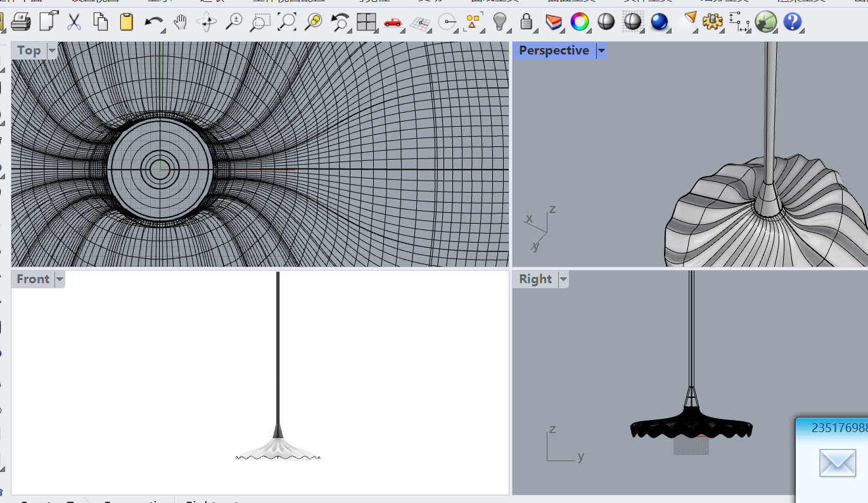Click the padlock lock objects icon

coord(527,22)
